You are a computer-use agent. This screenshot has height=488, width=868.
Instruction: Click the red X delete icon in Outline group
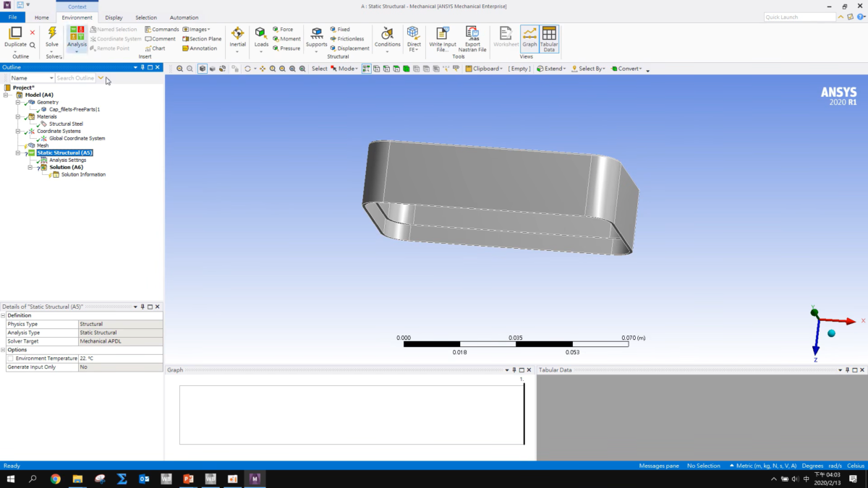click(x=33, y=33)
